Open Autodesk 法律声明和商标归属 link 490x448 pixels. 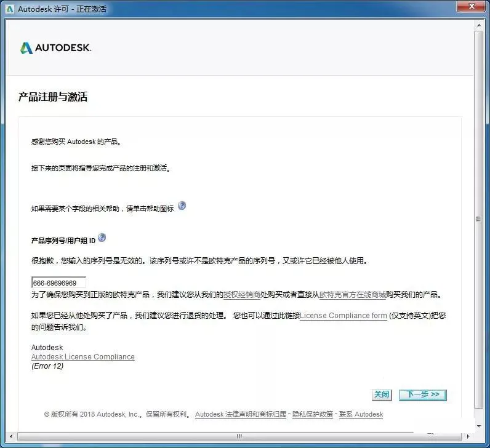[x=241, y=414]
